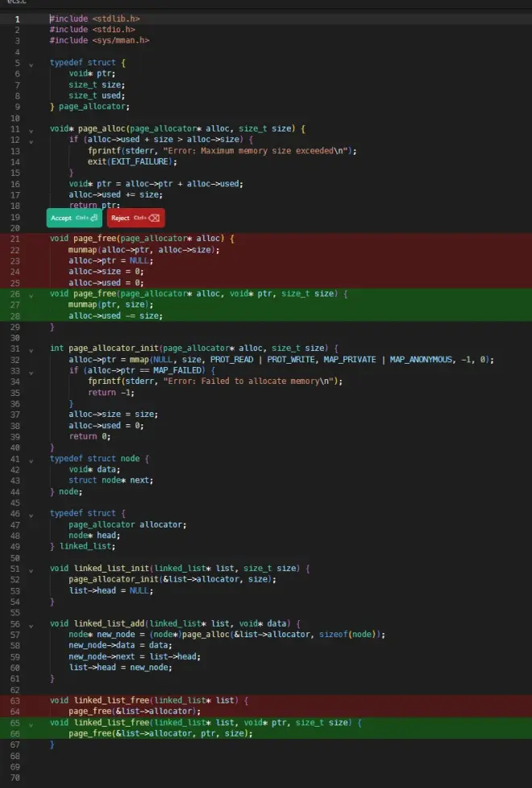Image resolution: width=532 pixels, height=788 pixels.
Task: Collapse page_allocator_init function at line 31
Action: pos(31,349)
